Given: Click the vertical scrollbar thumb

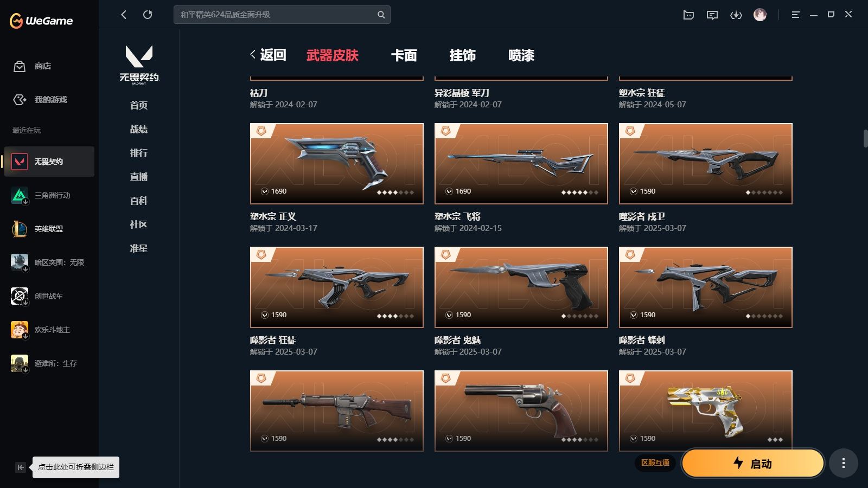Looking at the screenshot, I should [865, 138].
